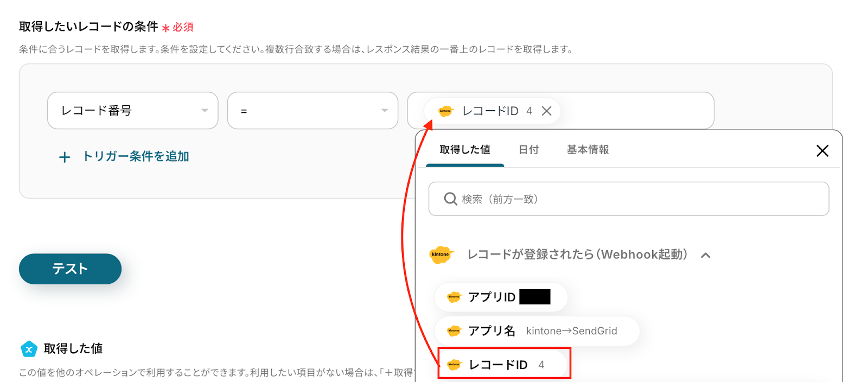
Task: Switch to the 日付 tab
Action: tap(528, 150)
